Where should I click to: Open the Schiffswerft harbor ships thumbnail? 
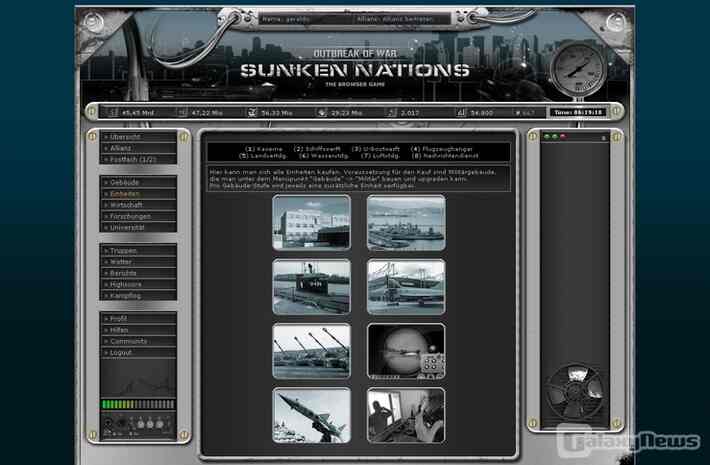(x=406, y=223)
